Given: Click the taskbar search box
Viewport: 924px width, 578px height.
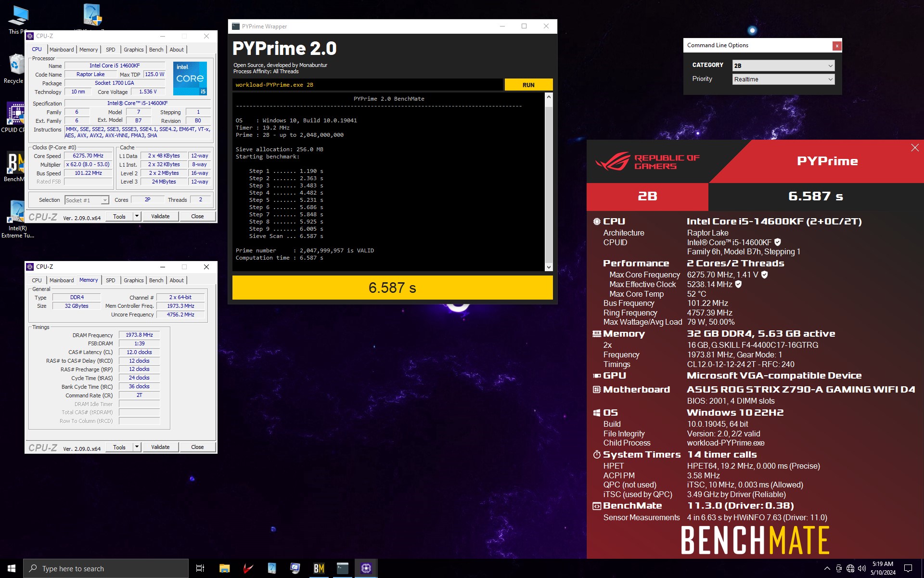Looking at the screenshot, I should click(106, 568).
